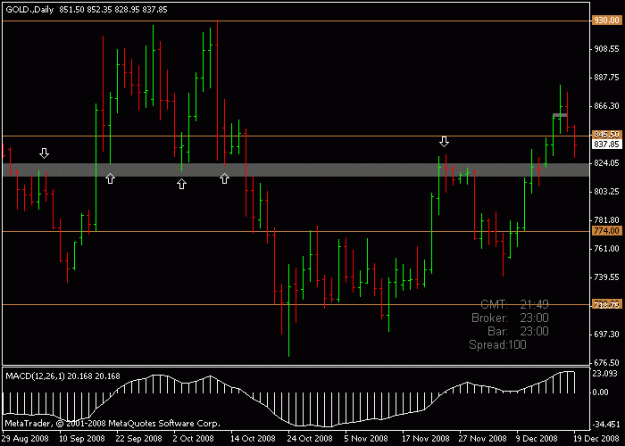The width and height of the screenshot is (625, 446).
Task: Click the Broker: 23:00 info line
Action: pyautogui.click(x=510, y=318)
